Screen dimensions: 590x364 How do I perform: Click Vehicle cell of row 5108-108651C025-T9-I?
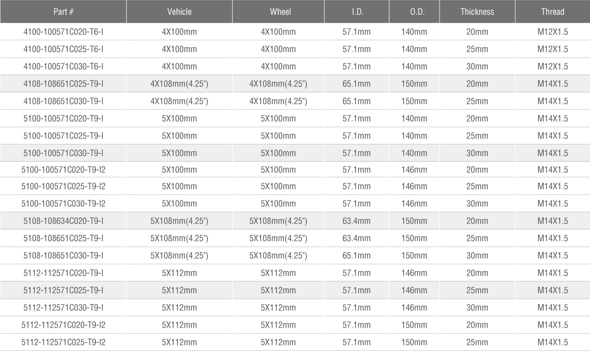click(179, 238)
